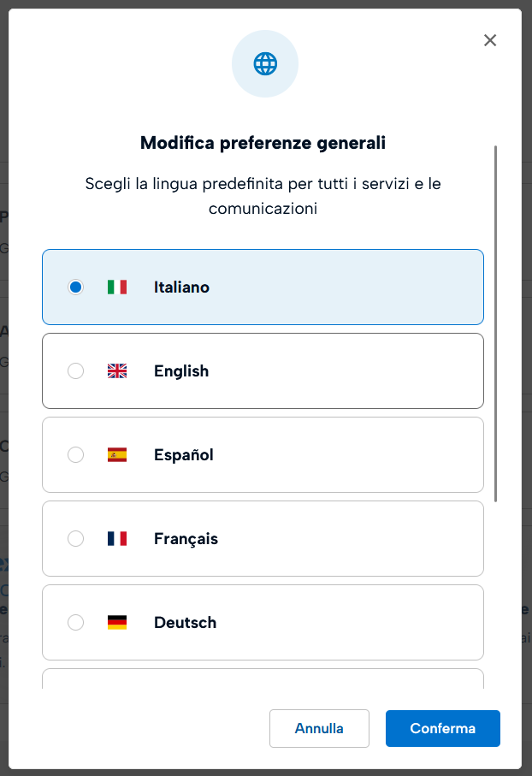Click the French flag icon
This screenshot has height=776, width=532.
click(117, 539)
